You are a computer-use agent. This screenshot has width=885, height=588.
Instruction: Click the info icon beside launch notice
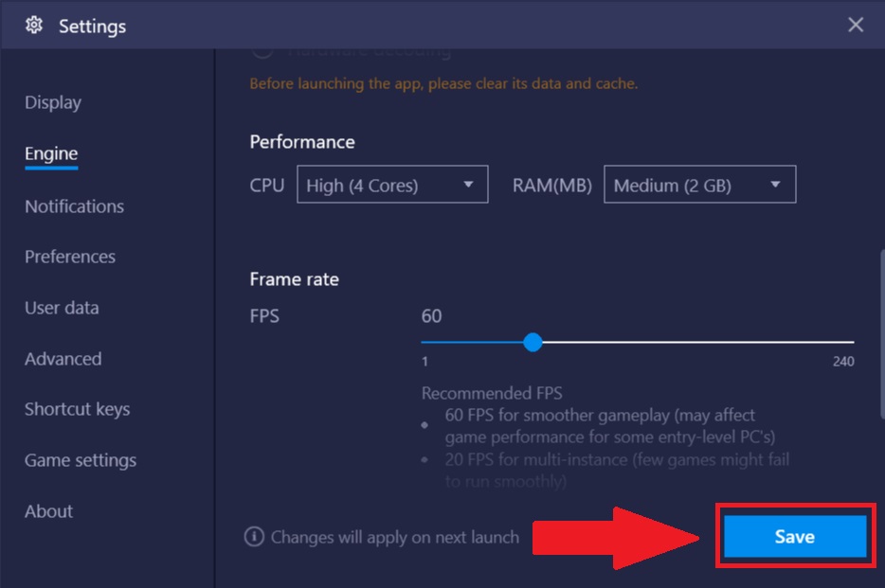(x=254, y=536)
